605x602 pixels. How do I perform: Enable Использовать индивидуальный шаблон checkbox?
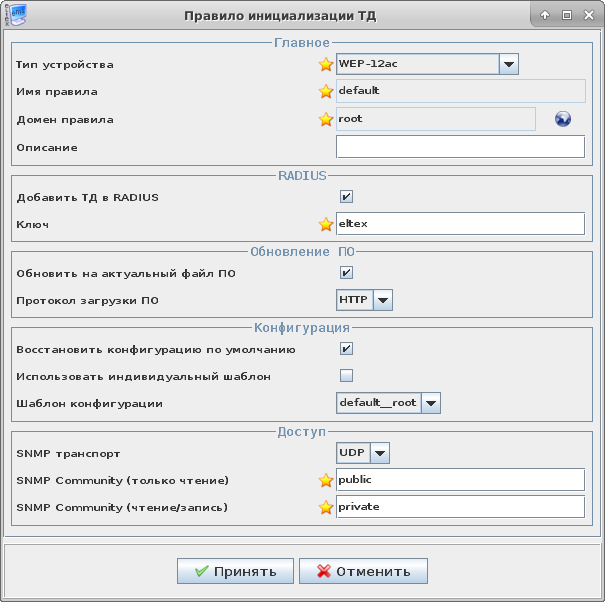tap(347, 376)
